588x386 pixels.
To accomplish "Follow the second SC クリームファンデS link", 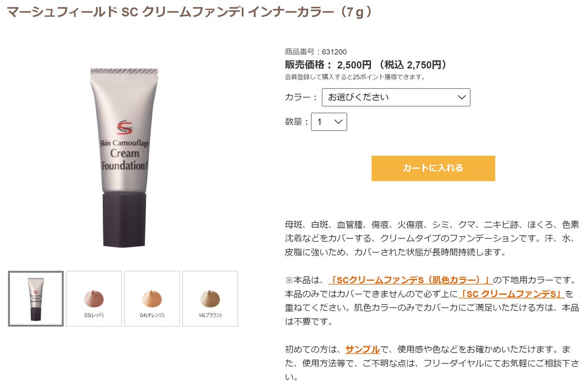I will [x=511, y=294].
